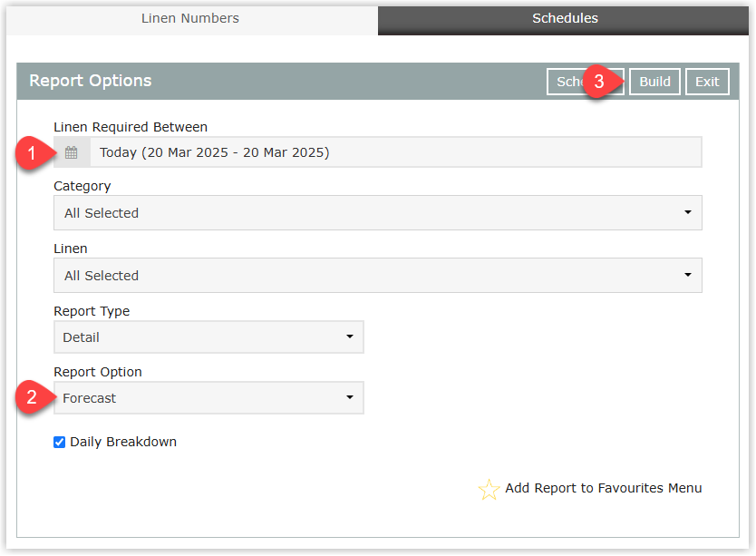Click the favourites star icon
This screenshot has height=556, width=756.
click(x=489, y=490)
